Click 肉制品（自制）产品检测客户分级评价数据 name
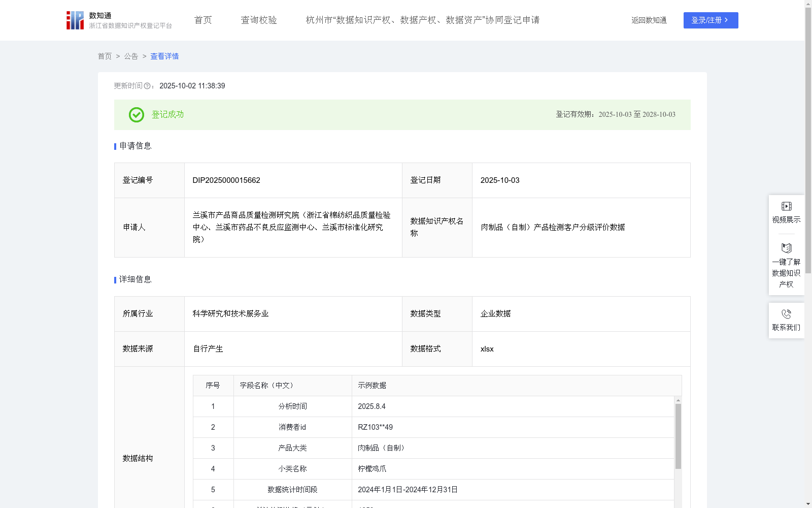 click(x=553, y=227)
